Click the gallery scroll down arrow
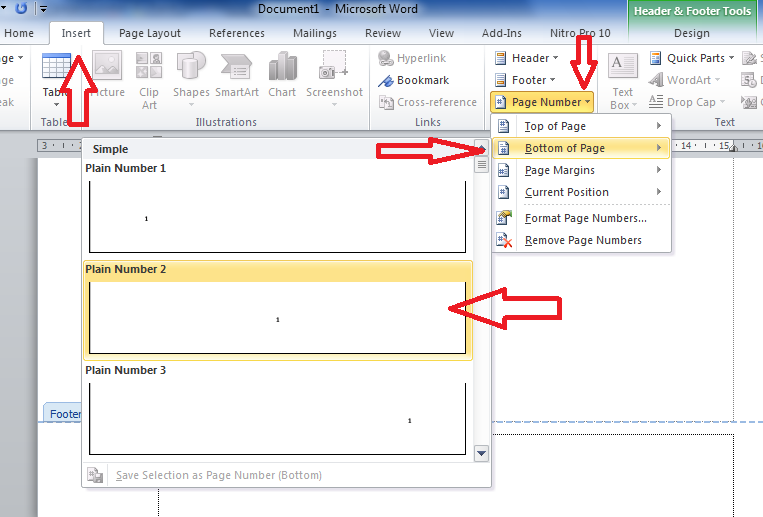The height and width of the screenshot is (517, 763). (481, 453)
